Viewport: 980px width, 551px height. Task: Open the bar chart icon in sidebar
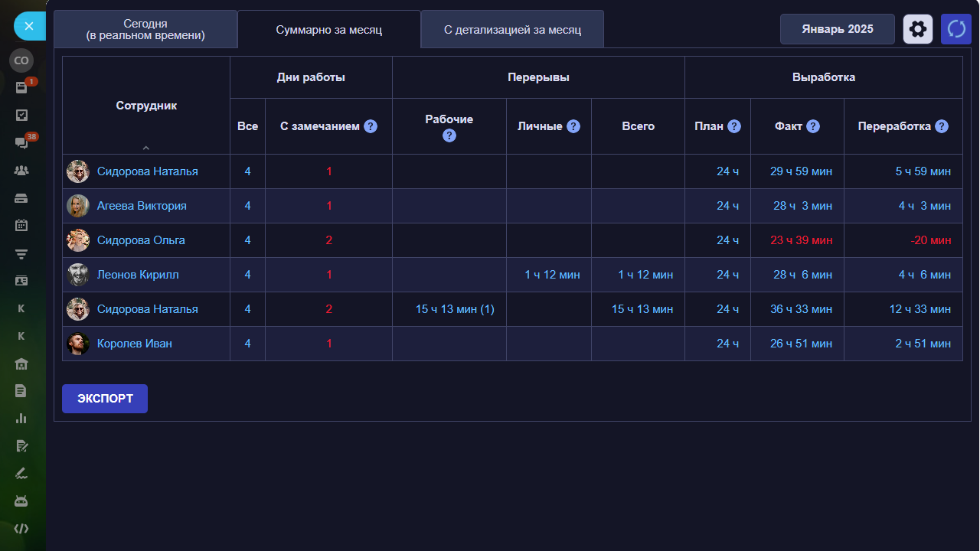click(x=21, y=419)
